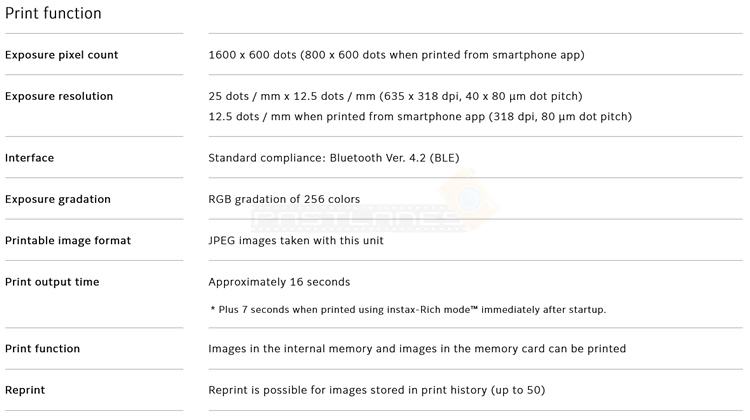Select the "Exposure resolution" row label

point(59,97)
